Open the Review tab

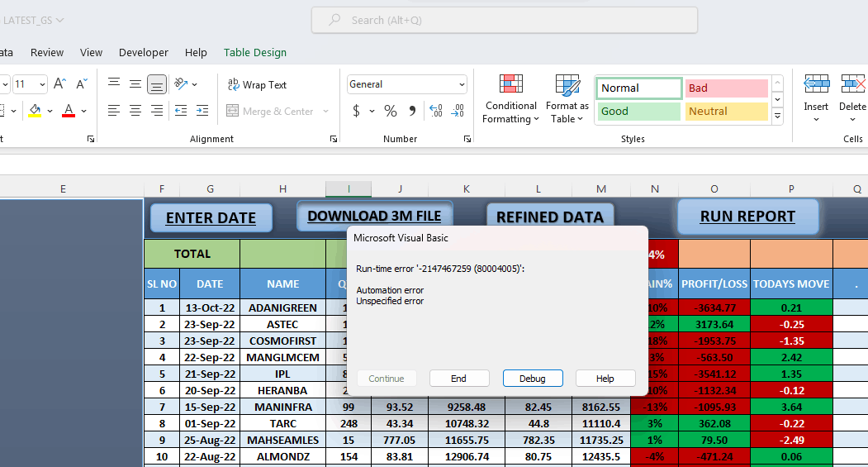click(x=47, y=53)
